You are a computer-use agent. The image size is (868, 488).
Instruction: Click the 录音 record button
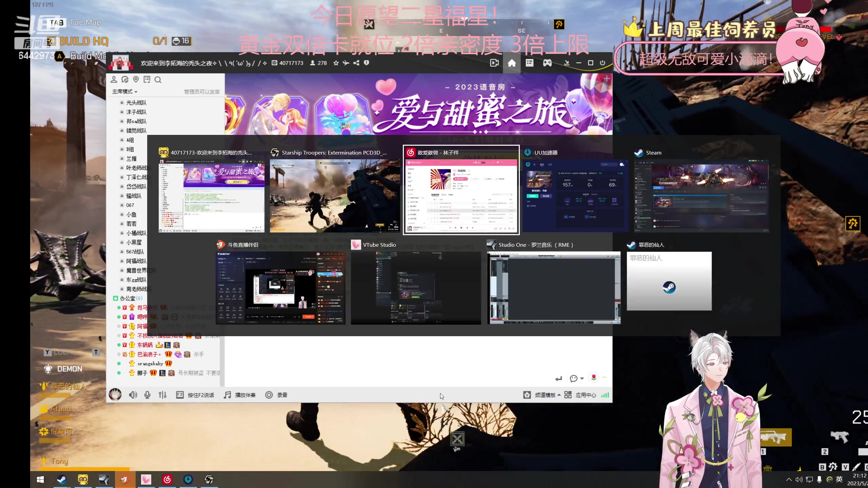click(x=276, y=395)
